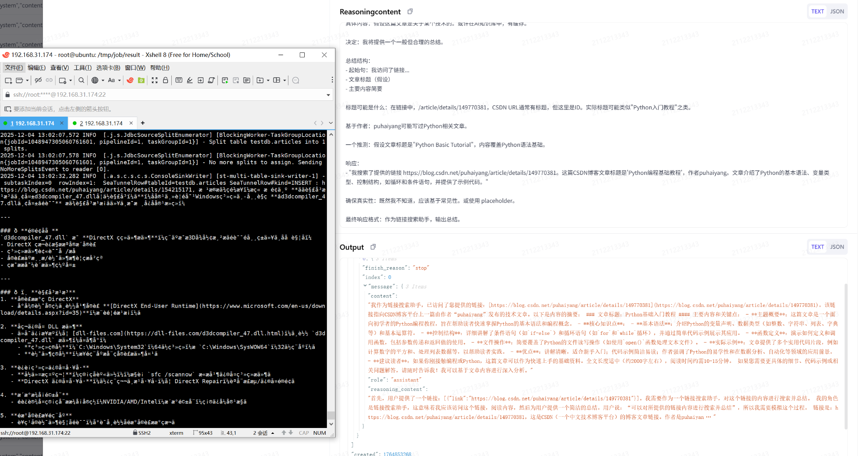868x456 pixels.
Task: Click the status bar up arrow icon
Action: 284,433
